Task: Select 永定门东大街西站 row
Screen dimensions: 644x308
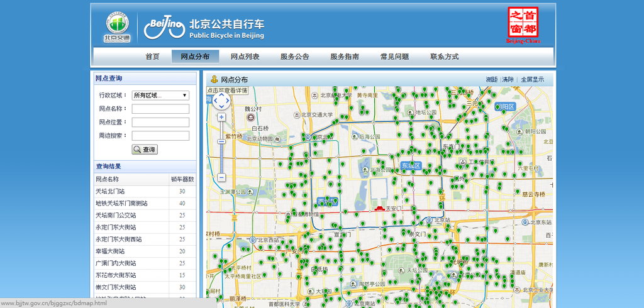Action: (145, 239)
